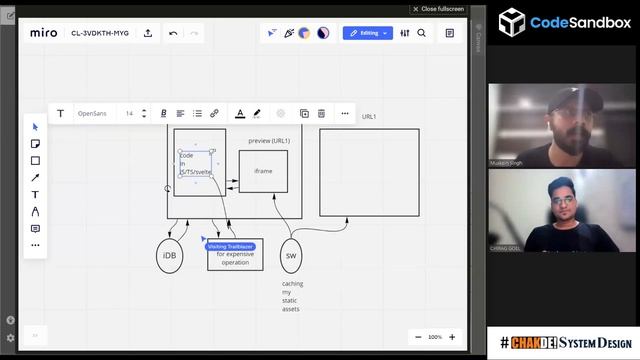Select the cursor pointer tool
The image size is (640, 360).
[35, 127]
